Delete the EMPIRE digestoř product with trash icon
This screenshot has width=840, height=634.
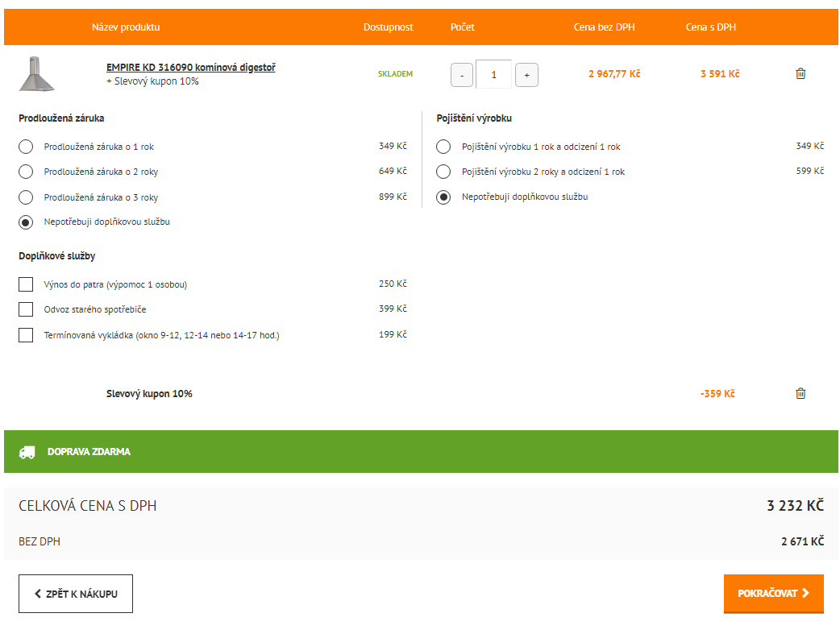click(800, 74)
